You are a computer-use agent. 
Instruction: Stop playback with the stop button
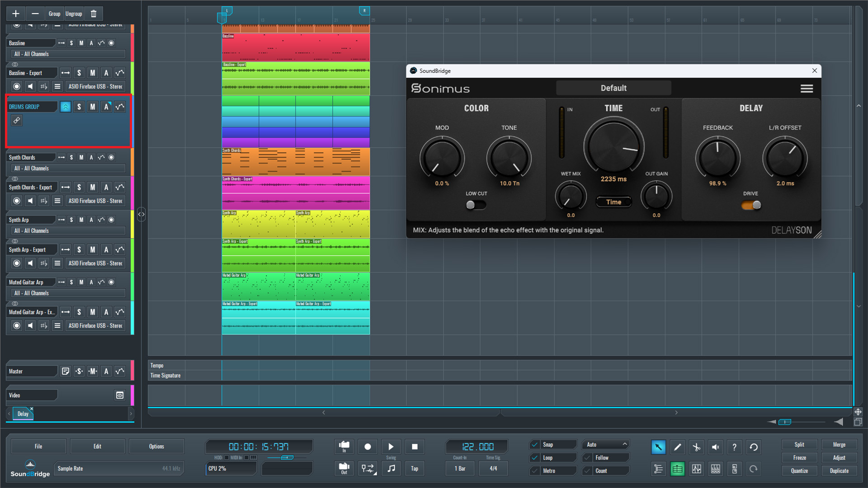click(415, 446)
